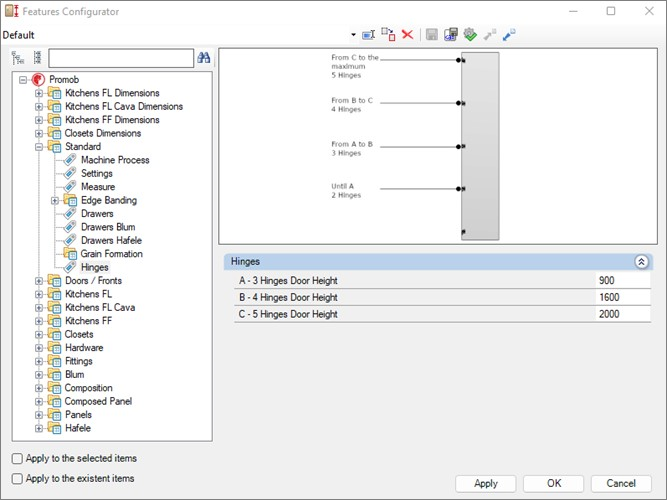Image resolution: width=672 pixels, height=504 pixels.
Task: Edit A - 3 Hinges value 900
Action: 623,281
